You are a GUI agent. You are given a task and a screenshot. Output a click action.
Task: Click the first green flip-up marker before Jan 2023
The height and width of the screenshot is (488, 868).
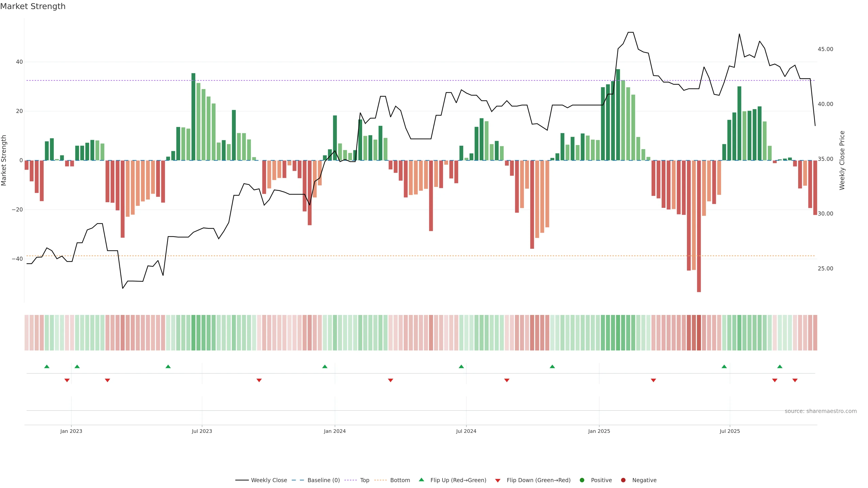click(47, 366)
